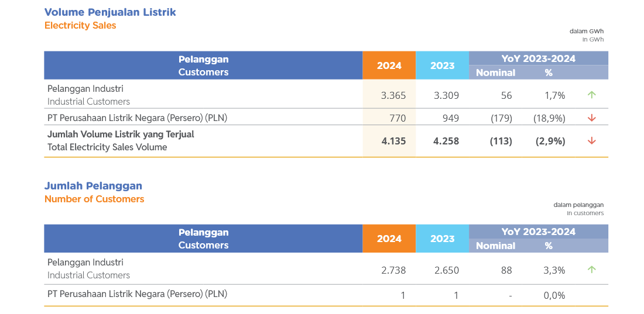Select orange 2024 header in Electricity Sales table
644x314 pixels.
[389, 65]
